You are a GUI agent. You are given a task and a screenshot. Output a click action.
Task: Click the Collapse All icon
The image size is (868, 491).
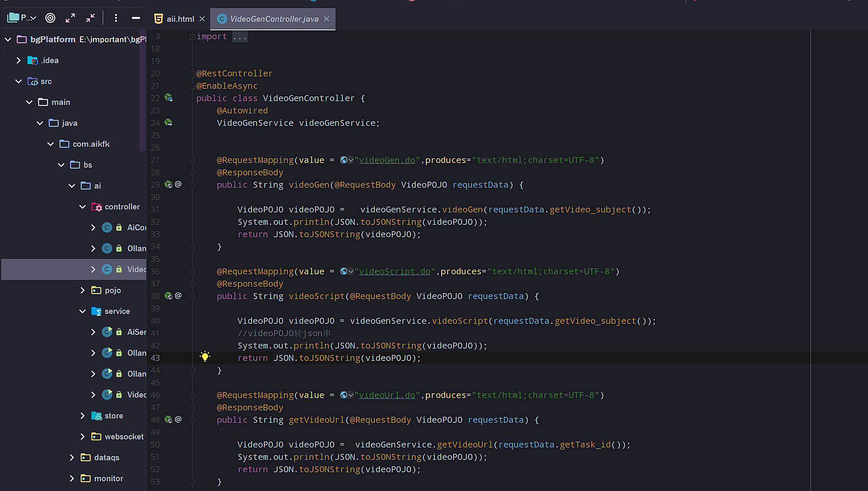[90, 18]
